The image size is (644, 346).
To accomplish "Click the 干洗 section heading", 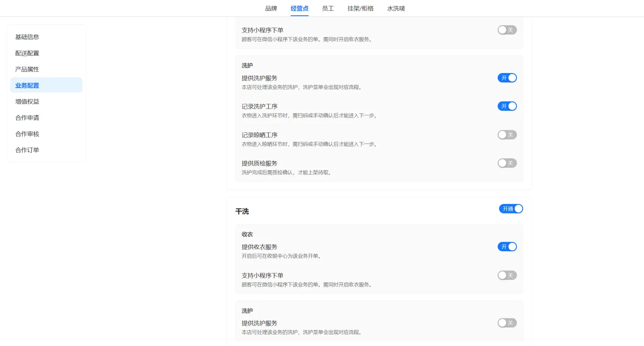I will pyautogui.click(x=242, y=211).
